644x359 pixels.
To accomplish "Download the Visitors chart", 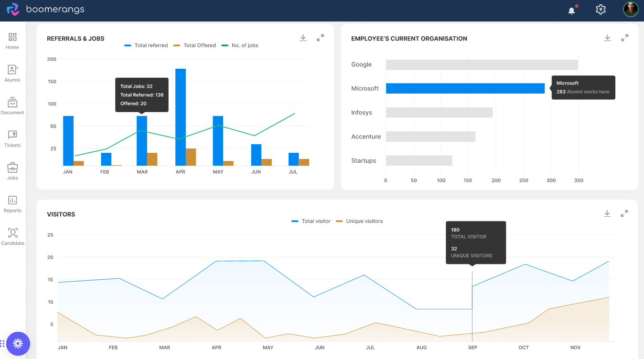I will [x=607, y=213].
